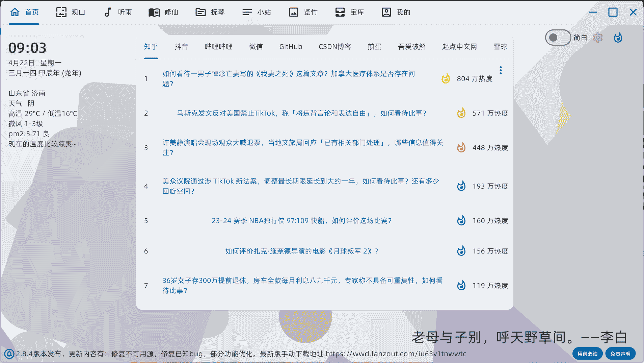Click the 免责声明 button

[x=620, y=354]
